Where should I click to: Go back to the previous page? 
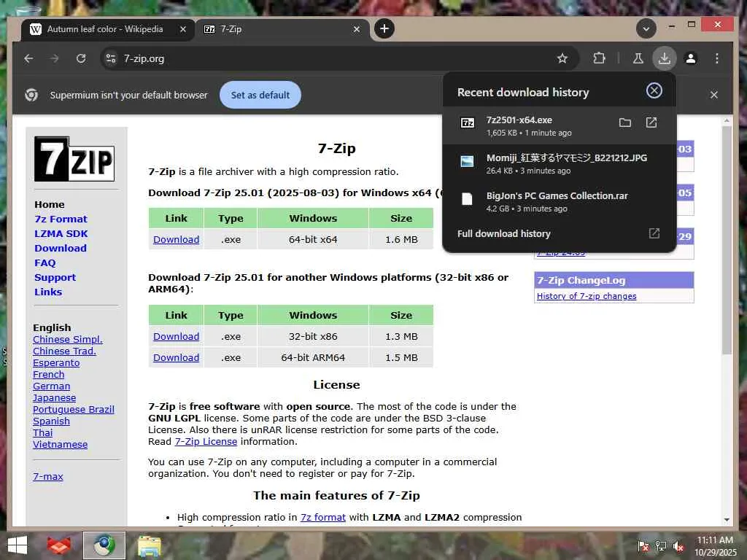pos(28,58)
